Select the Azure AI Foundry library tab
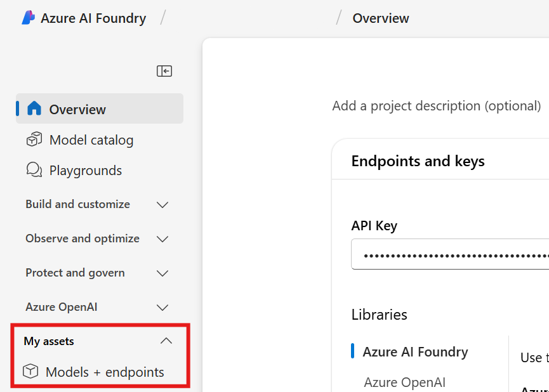549x392 pixels. [x=415, y=351]
